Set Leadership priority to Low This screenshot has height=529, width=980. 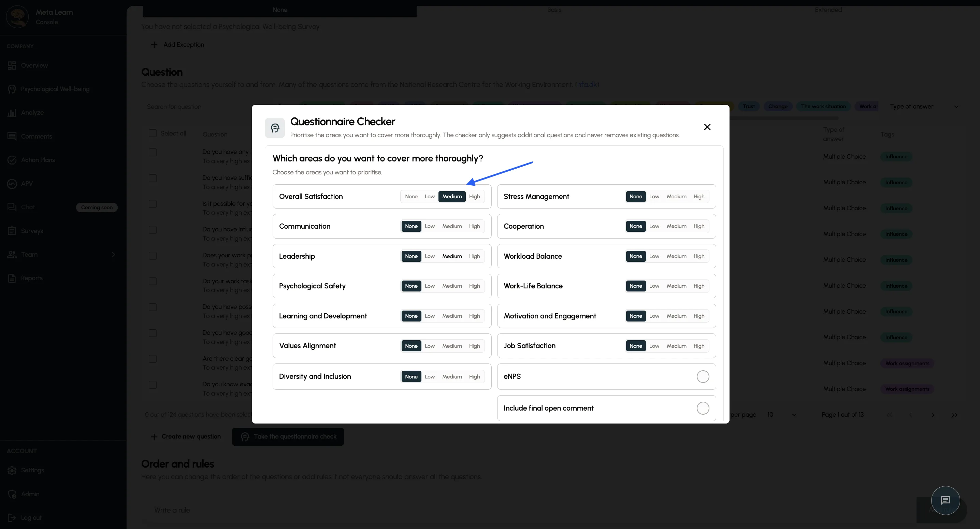(x=430, y=257)
